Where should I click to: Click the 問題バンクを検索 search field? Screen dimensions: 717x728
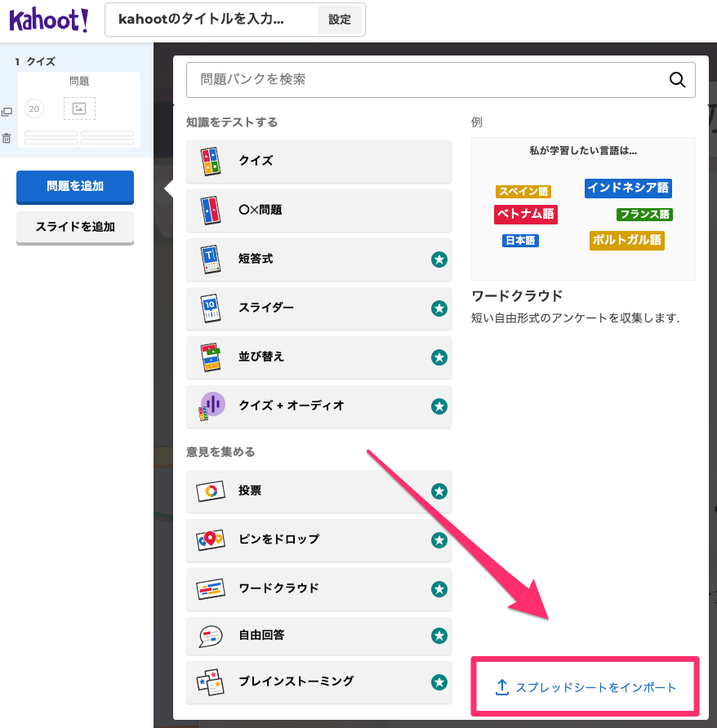[x=440, y=80]
